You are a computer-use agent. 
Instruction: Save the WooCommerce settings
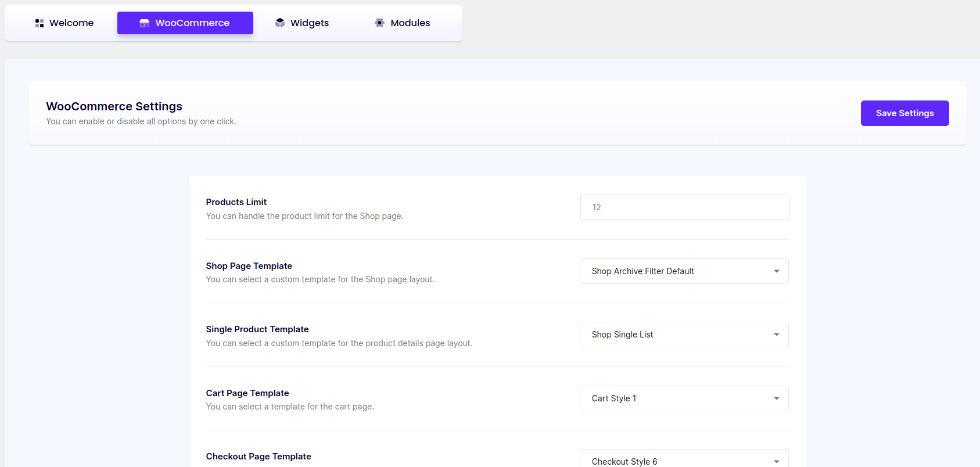[904, 113]
